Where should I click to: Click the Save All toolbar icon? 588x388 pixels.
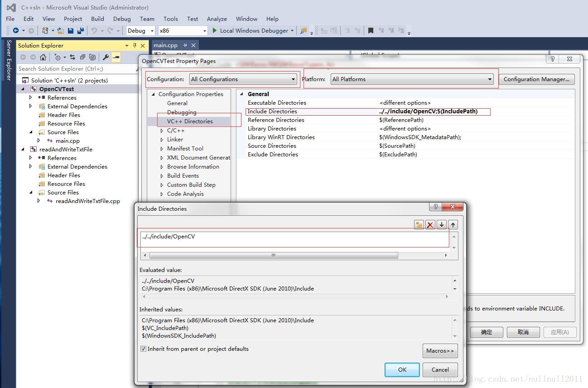click(81, 30)
